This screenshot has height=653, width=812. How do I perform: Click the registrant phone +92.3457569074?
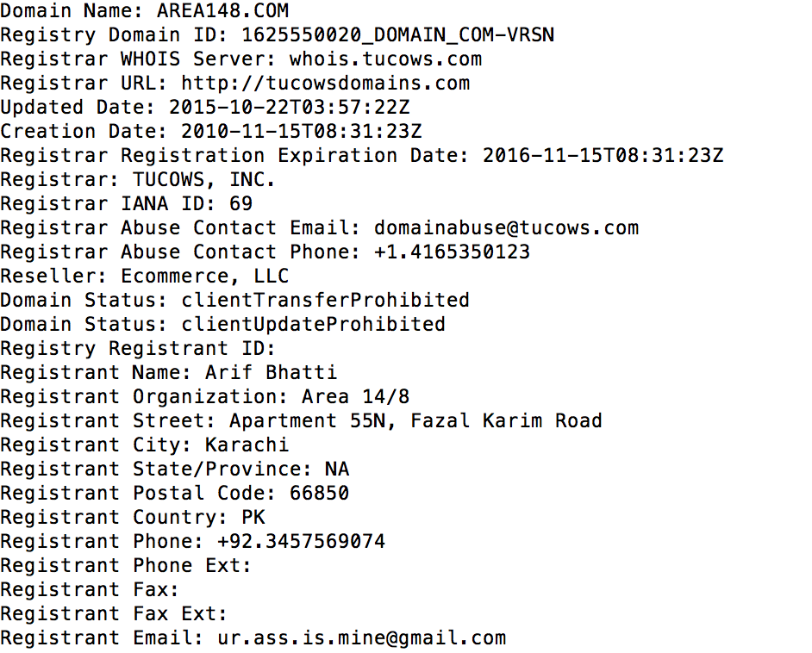(x=302, y=541)
